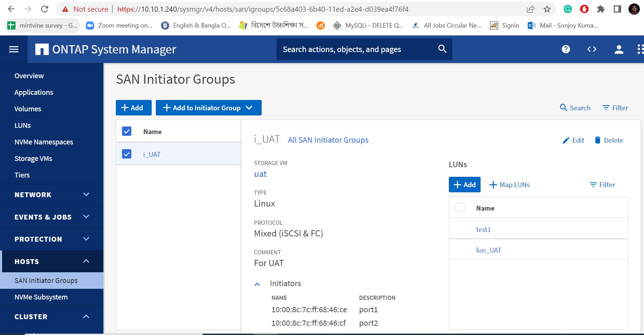
Task: Open the orange chart bookmark icon
Action: [x=321, y=25]
